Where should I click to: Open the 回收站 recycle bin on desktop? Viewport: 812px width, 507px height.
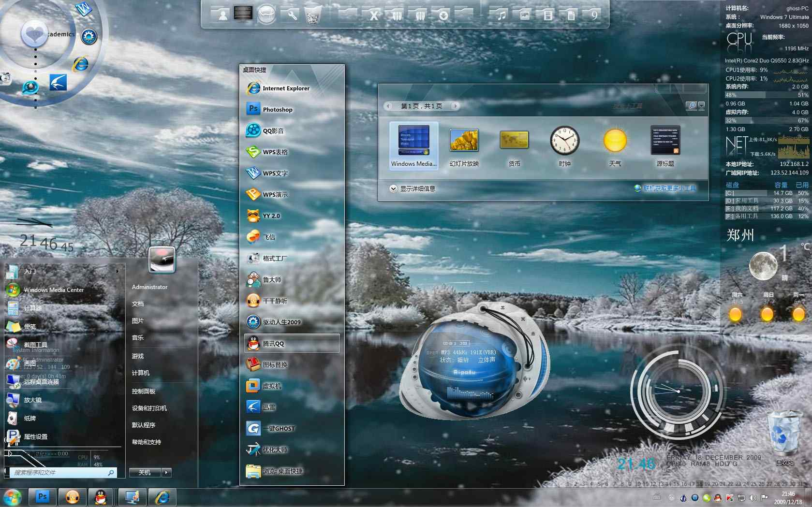pyautogui.click(x=784, y=438)
